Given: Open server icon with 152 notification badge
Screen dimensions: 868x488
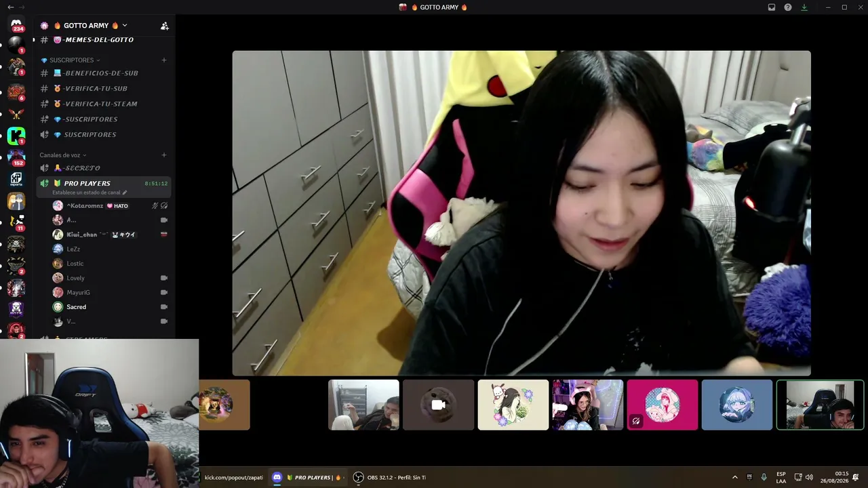Looking at the screenshot, I should [16, 157].
